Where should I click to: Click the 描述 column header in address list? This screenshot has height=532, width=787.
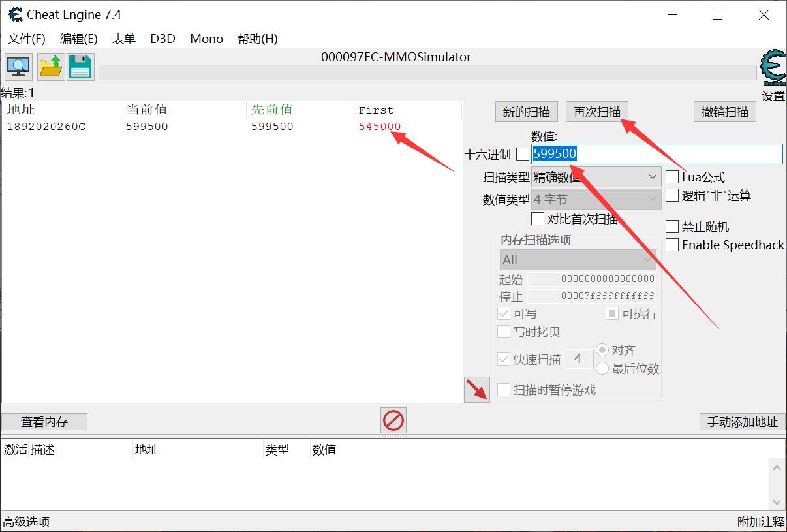[x=80, y=449]
